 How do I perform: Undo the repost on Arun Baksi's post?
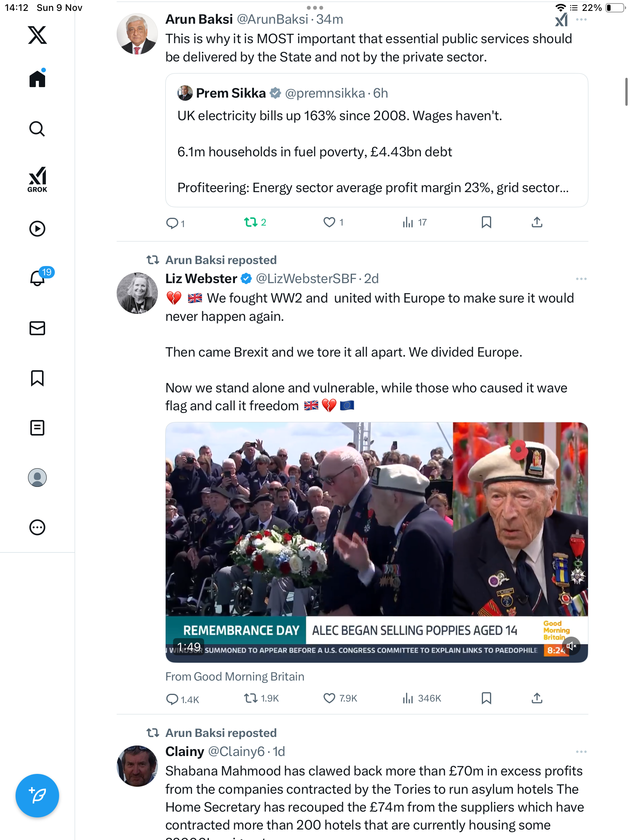(x=251, y=222)
